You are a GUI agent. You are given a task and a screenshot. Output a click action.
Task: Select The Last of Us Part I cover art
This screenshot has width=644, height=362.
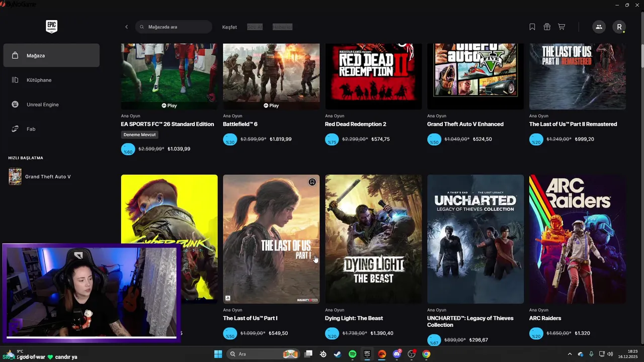pos(271,239)
